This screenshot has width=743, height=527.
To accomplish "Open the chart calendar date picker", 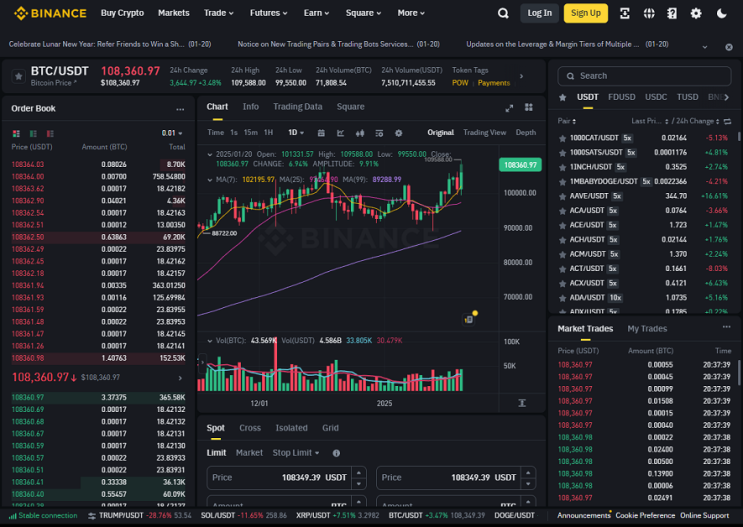I will pos(321,133).
